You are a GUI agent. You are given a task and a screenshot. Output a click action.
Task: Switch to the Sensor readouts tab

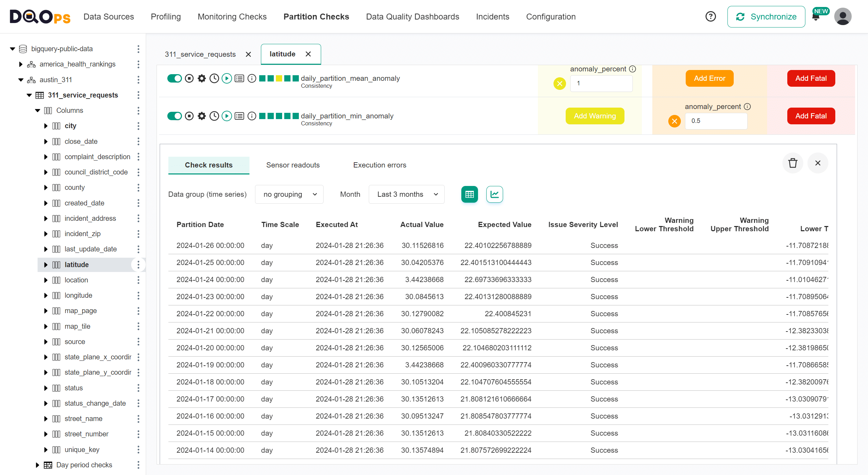[293, 165]
